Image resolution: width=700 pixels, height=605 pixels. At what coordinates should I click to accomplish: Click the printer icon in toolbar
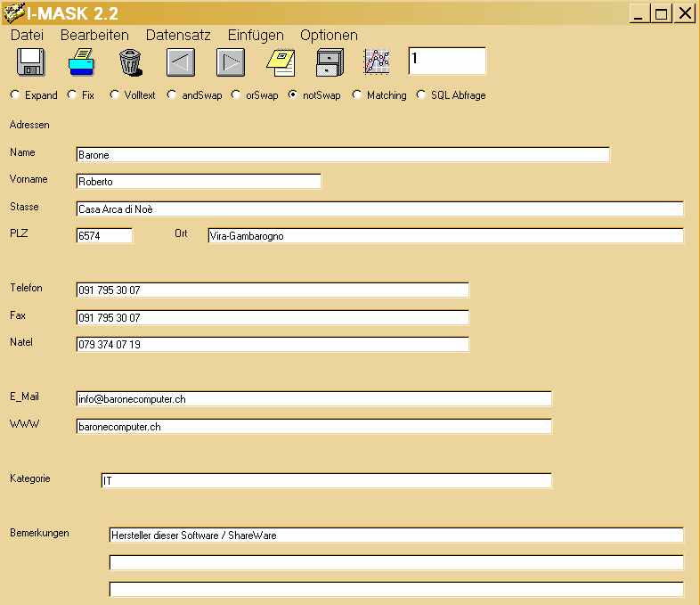(81, 62)
